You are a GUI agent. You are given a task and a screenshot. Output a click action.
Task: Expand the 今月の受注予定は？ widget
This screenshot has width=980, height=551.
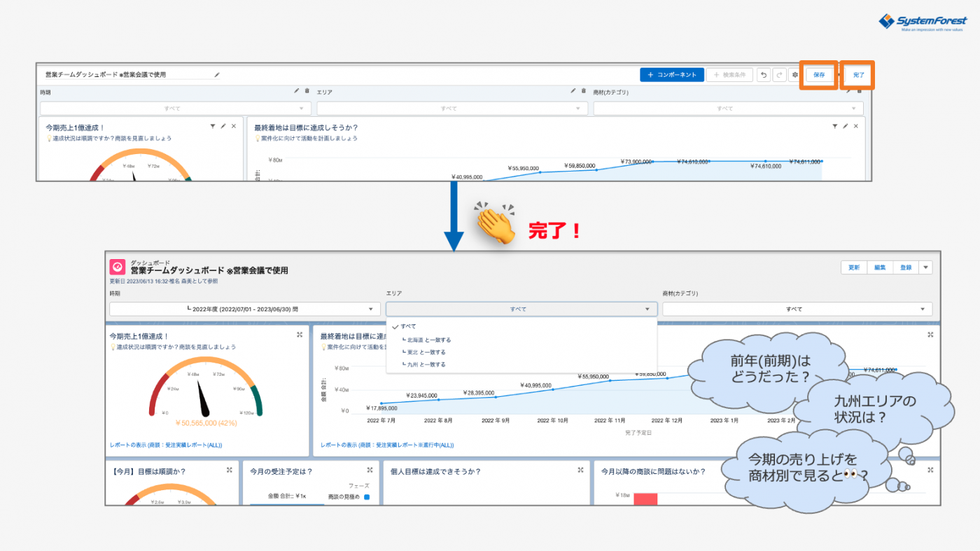click(x=370, y=470)
